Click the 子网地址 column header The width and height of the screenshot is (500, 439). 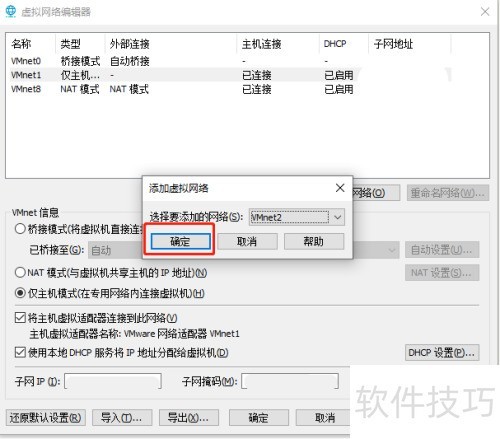tap(410, 44)
